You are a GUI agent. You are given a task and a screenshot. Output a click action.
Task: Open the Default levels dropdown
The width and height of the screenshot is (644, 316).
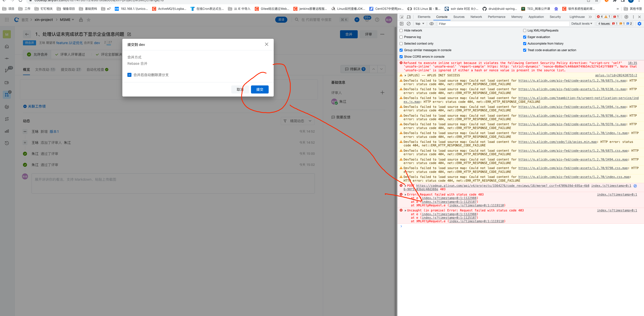pyautogui.click(x=582, y=24)
